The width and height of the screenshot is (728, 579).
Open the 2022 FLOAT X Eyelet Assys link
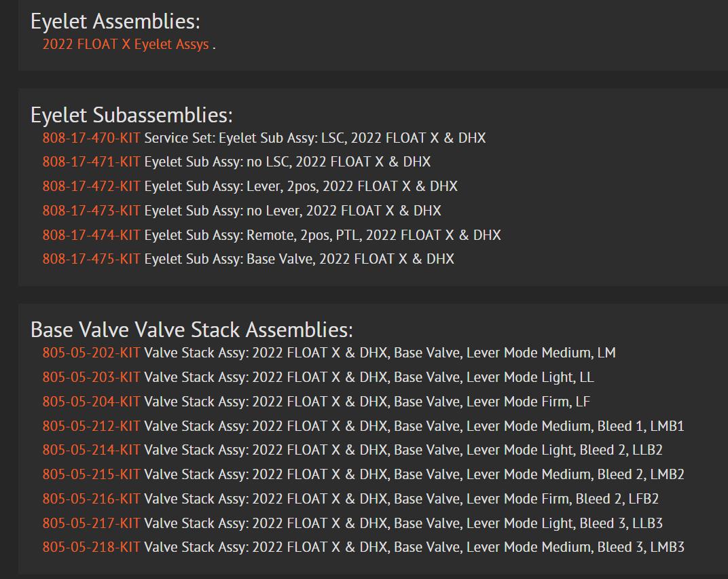pyautogui.click(x=126, y=44)
